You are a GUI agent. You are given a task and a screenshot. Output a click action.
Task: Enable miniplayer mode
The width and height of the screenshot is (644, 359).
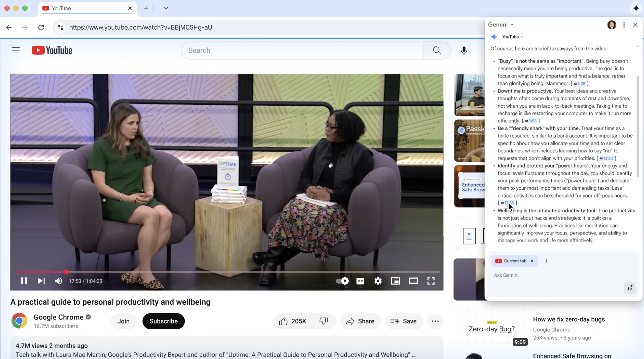395,281
